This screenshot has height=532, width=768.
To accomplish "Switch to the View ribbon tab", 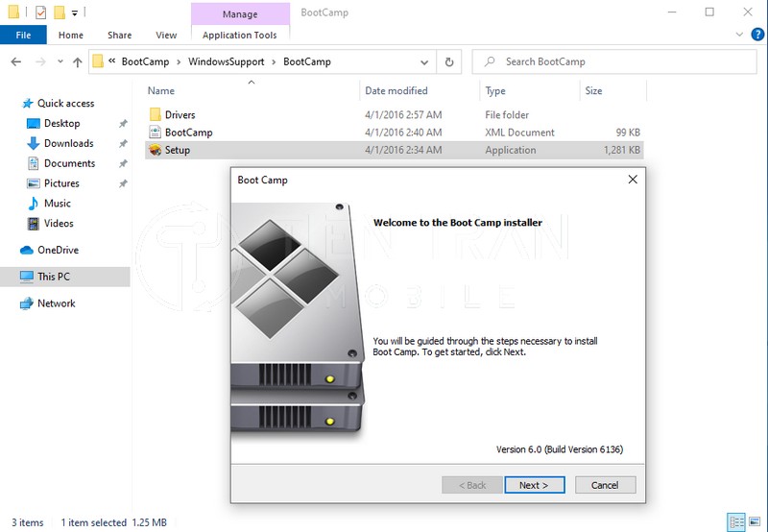I will 166,35.
